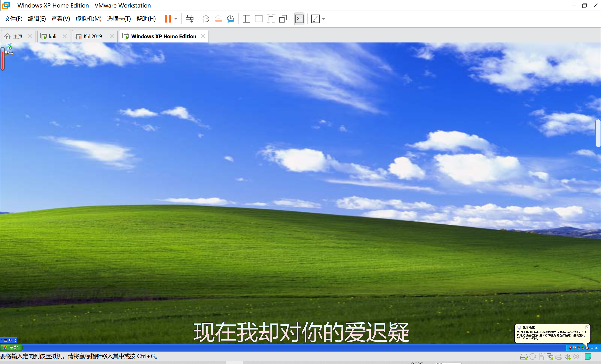Click the stretch guest display icon
This screenshot has width=601, height=364.
(315, 19)
